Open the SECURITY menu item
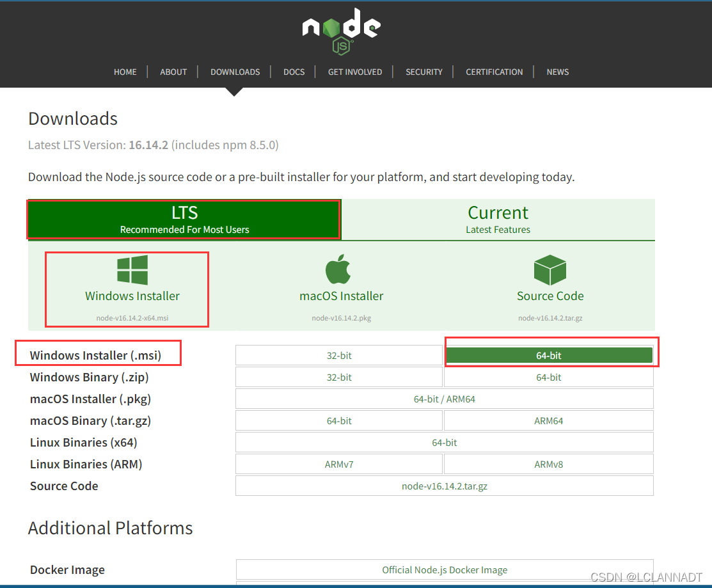This screenshot has width=712, height=588. pos(424,72)
